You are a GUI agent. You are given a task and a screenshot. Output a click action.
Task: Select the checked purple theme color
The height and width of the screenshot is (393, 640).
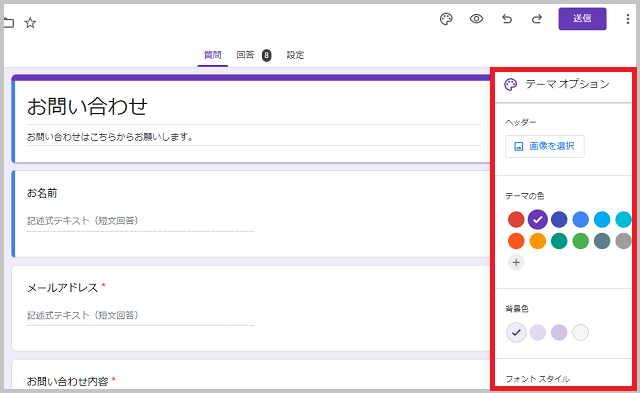538,220
